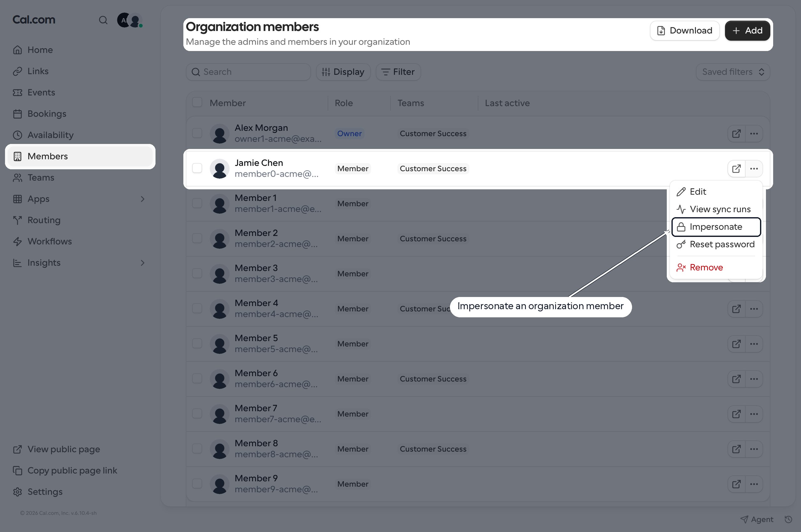Viewport: 801px width, 532px height.
Task: Open Member 6's three-dot actions menu
Action: pyautogui.click(x=754, y=379)
